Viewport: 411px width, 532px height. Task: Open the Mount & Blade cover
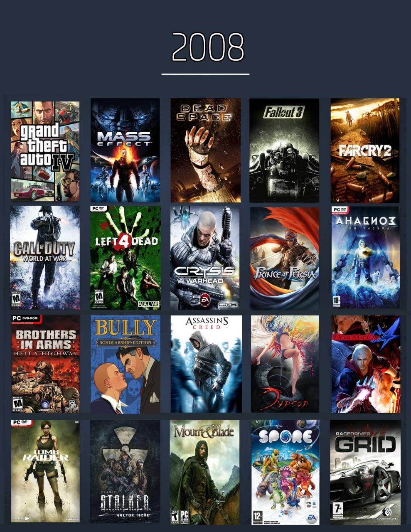click(x=204, y=472)
